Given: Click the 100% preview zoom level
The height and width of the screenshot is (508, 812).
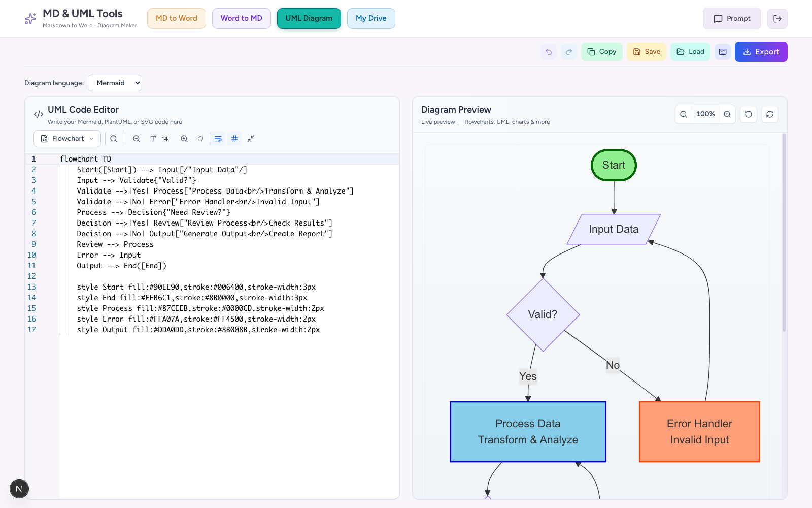Looking at the screenshot, I should [x=705, y=114].
